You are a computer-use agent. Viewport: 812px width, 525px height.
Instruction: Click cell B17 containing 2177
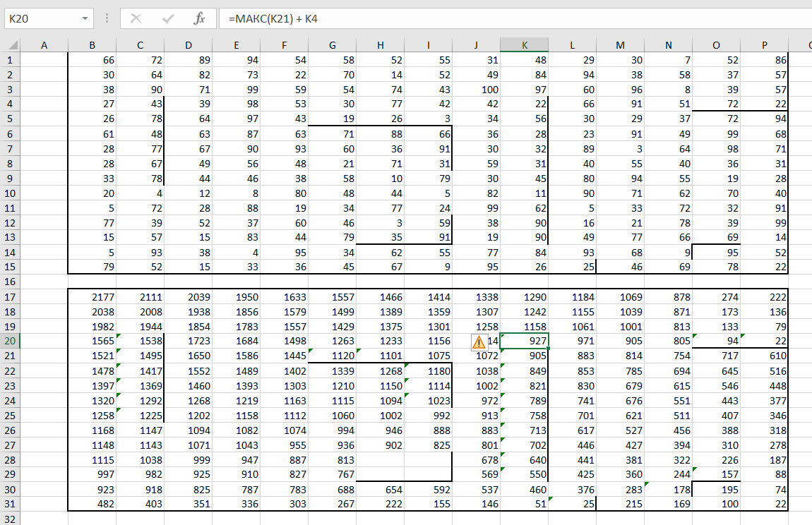pos(92,297)
